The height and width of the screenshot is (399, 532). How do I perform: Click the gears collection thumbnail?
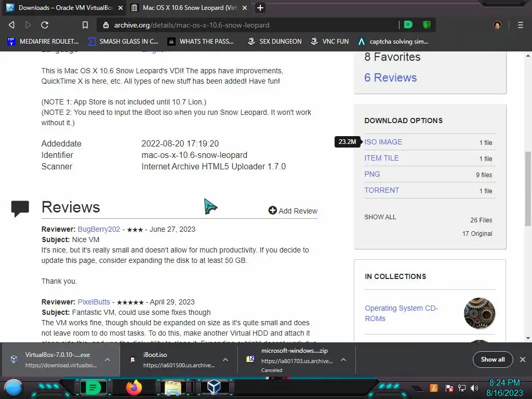click(480, 313)
